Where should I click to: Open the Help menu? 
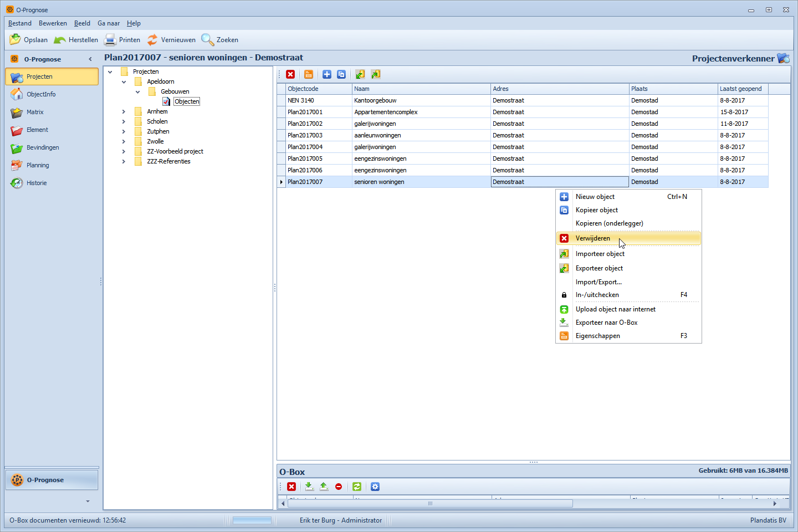tap(134, 23)
